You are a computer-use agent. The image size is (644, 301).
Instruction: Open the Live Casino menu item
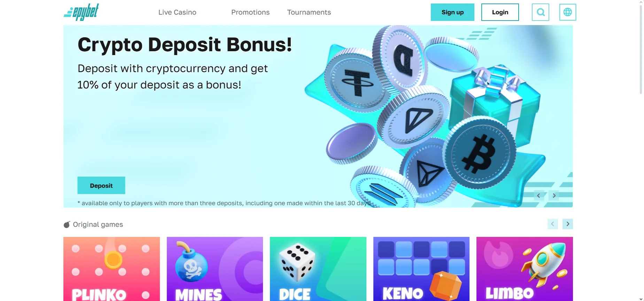177,12
